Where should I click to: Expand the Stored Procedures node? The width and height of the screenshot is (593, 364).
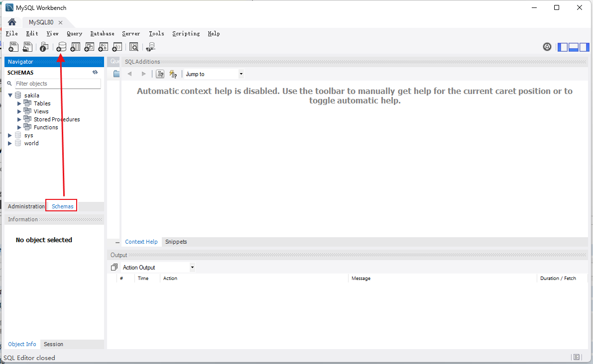pyautogui.click(x=19, y=119)
